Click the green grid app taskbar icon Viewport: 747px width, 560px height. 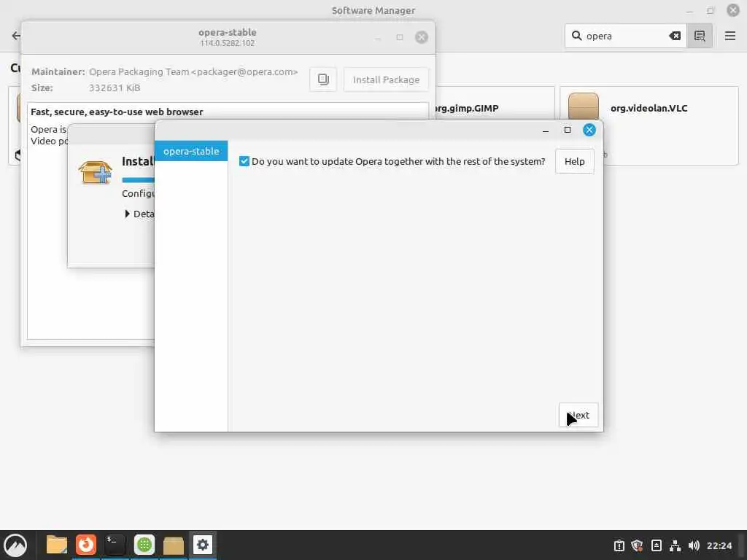point(144,545)
